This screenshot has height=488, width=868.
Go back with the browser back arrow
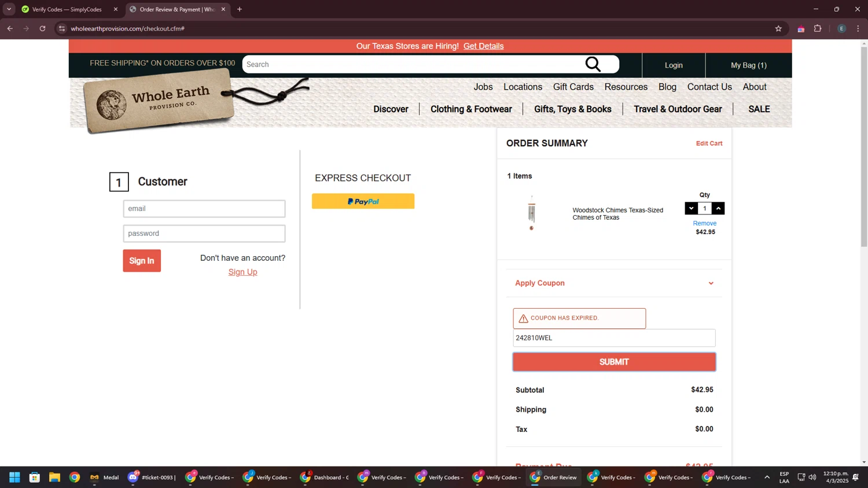pos(10,28)
